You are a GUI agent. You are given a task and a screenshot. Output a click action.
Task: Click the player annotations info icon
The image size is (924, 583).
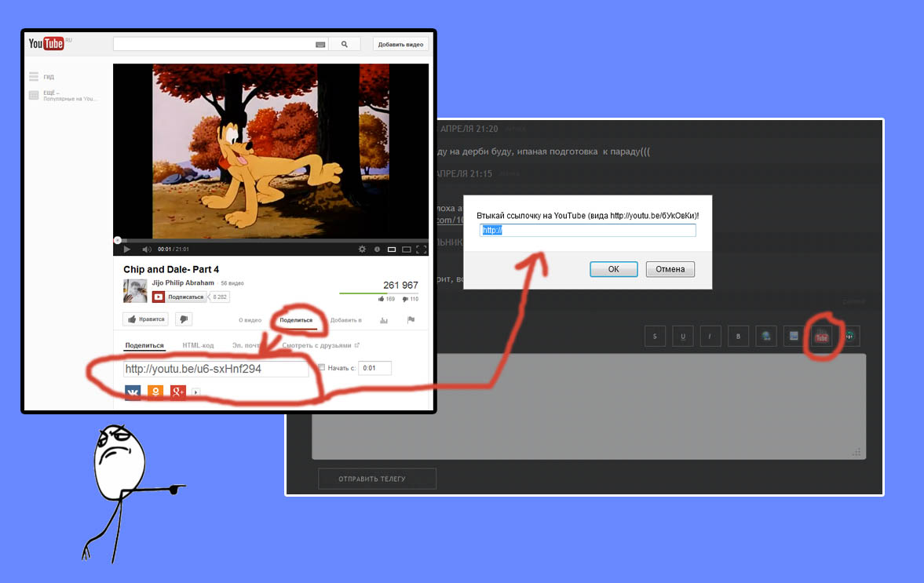point(377,249)
